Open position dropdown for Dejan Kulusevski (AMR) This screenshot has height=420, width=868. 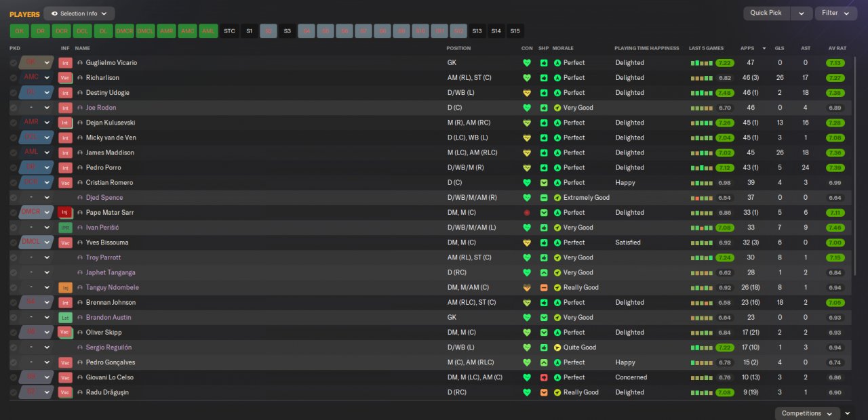pos(47,123)
